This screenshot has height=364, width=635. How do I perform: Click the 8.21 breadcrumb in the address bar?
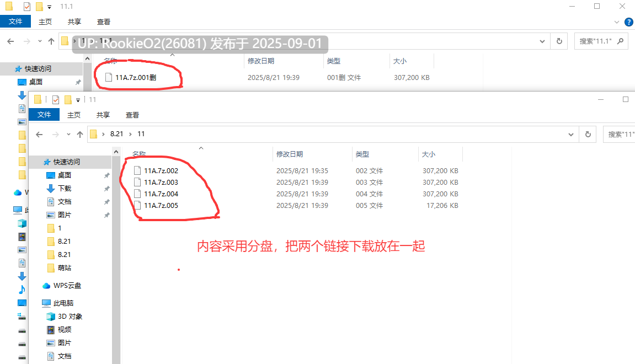(116, 134)
